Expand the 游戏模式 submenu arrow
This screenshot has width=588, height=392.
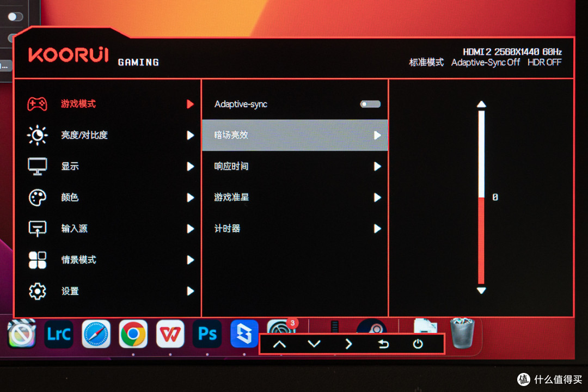tap(190, 104)
